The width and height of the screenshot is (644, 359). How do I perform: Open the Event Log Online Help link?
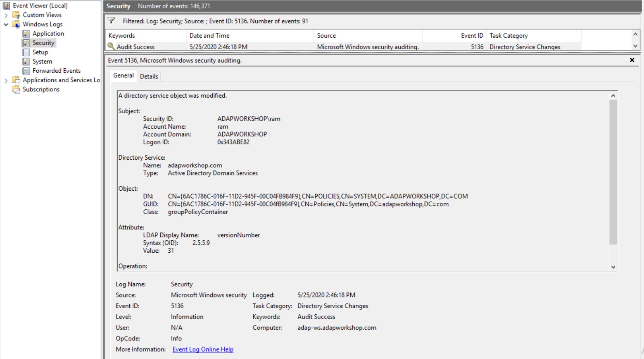[x=203, y=349]
